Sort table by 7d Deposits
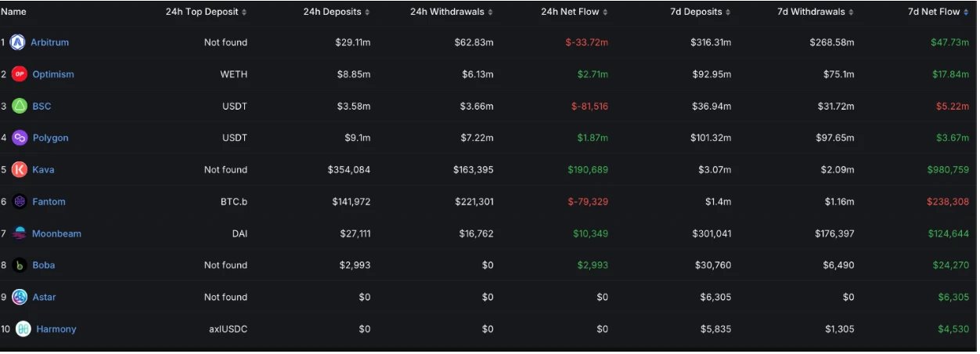Image resolution: width=980 pixels, height=354 pixels. coord(701,12)
